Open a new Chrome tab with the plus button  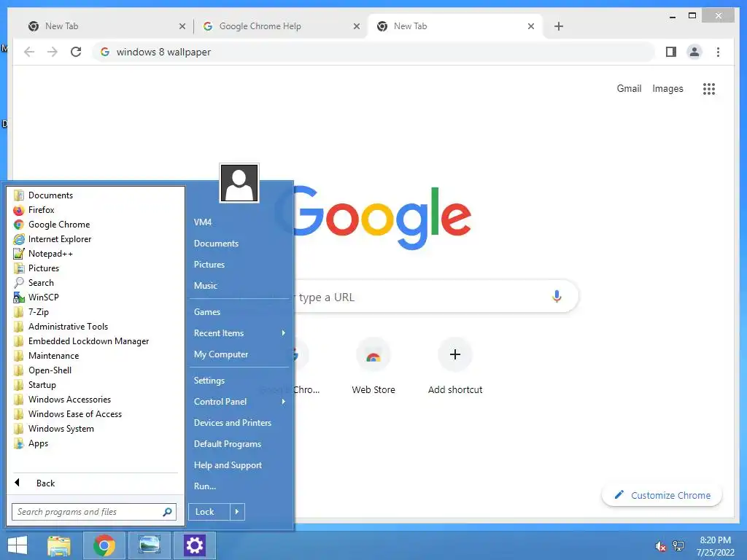[559, 26]
